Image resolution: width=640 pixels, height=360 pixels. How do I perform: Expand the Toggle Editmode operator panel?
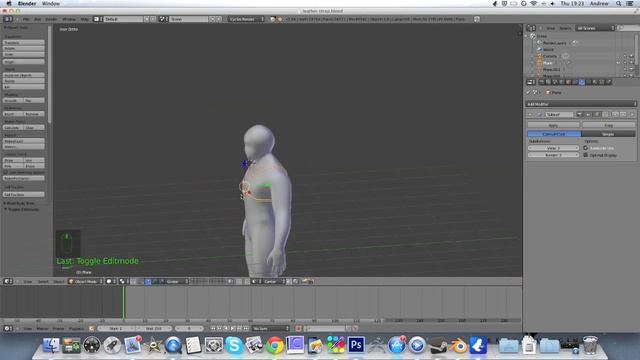click(x=6, y=209)
